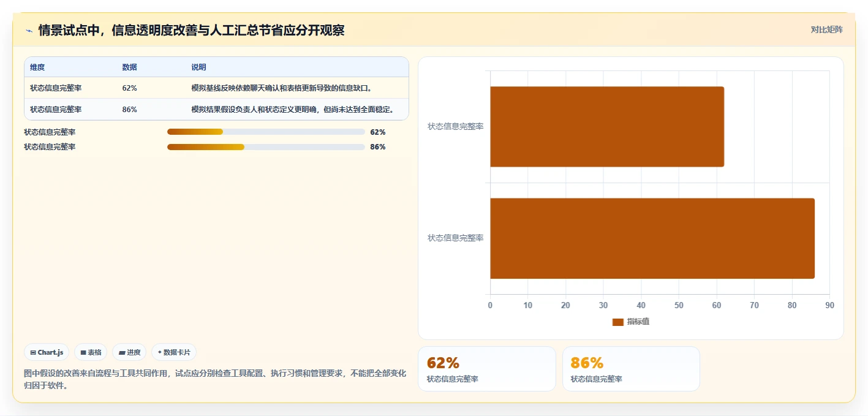
Task: Click the 对比矩阵 tag in the header
Action: click(826, 30)
